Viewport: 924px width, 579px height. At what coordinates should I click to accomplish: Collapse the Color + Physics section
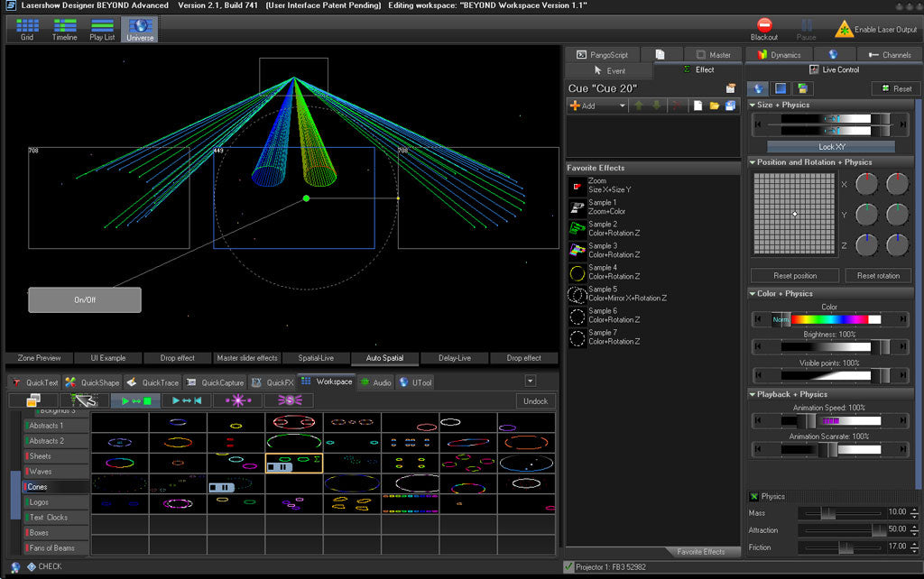click(x=753, y=292)
